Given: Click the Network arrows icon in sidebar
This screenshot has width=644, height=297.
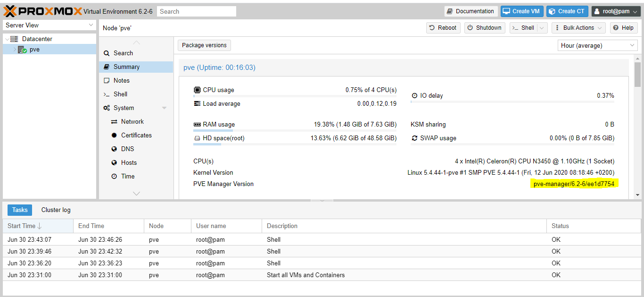Looking at the screenshot, I should tap(114, 122).
